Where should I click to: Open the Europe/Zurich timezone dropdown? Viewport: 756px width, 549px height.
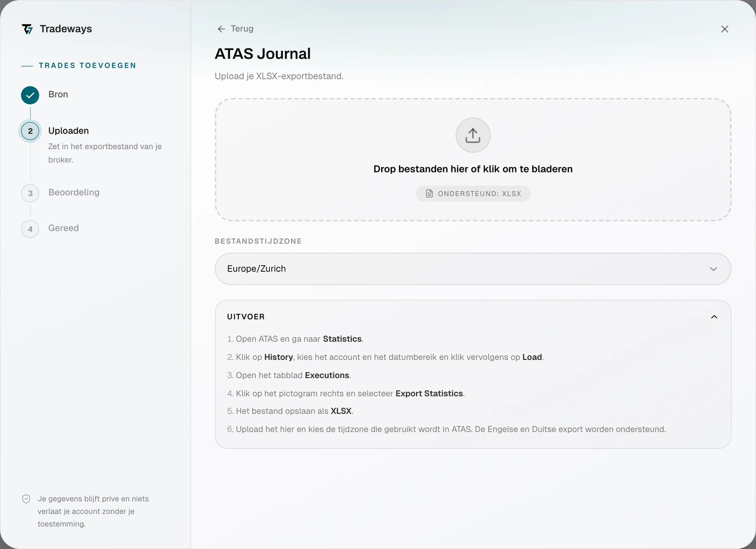[x=473, y=269]
